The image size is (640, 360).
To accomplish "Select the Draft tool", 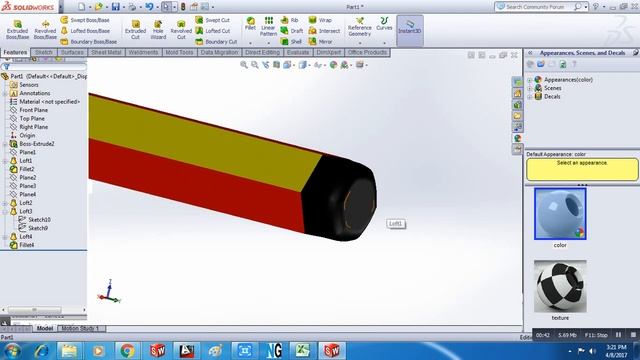I will coord(291,31).
